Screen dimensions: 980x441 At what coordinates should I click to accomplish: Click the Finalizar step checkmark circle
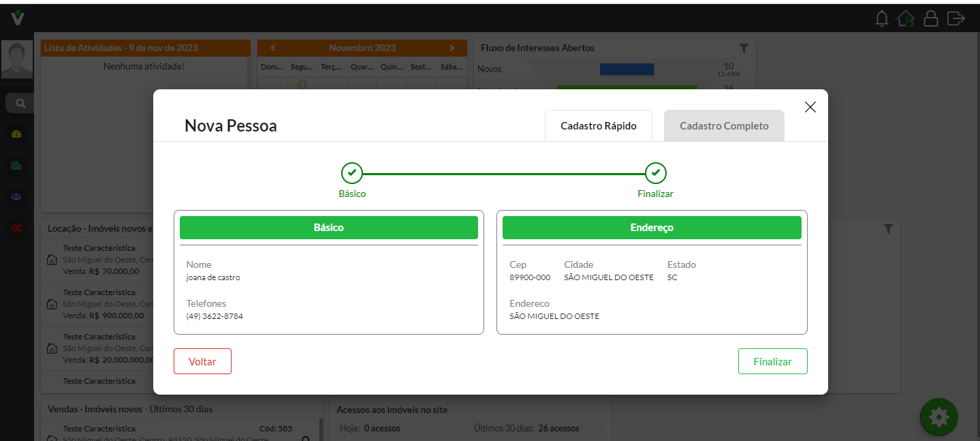tap(655, 173)
